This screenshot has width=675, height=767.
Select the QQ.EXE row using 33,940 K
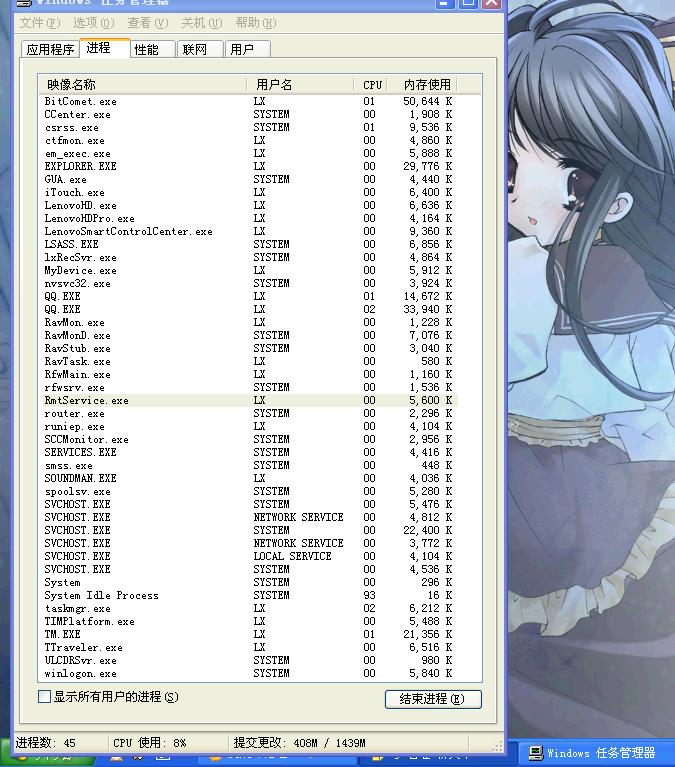pyautogui.click(x=248, y=309)
